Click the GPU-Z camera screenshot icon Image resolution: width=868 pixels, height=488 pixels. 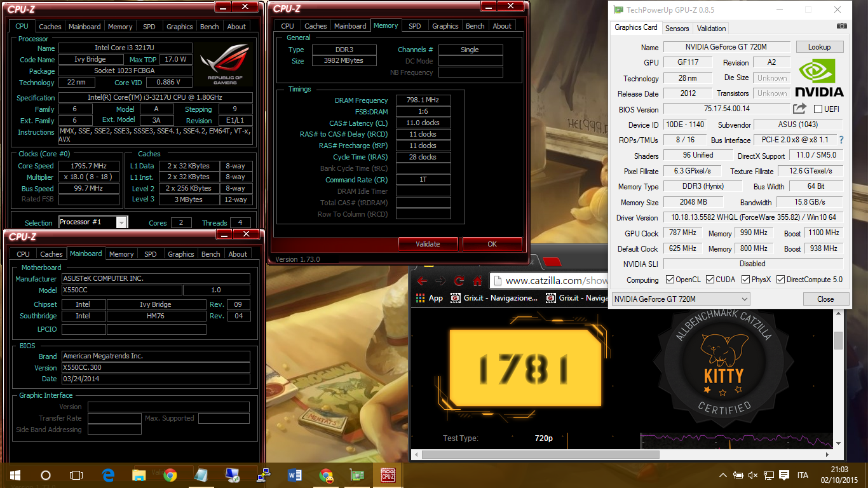841,26
